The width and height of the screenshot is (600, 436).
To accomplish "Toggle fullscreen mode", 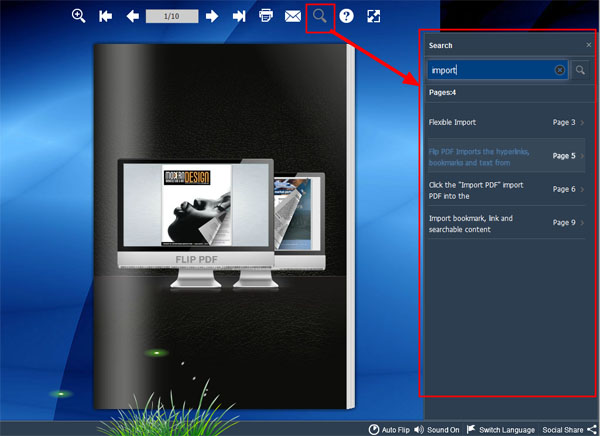I will tap(373, 16).
